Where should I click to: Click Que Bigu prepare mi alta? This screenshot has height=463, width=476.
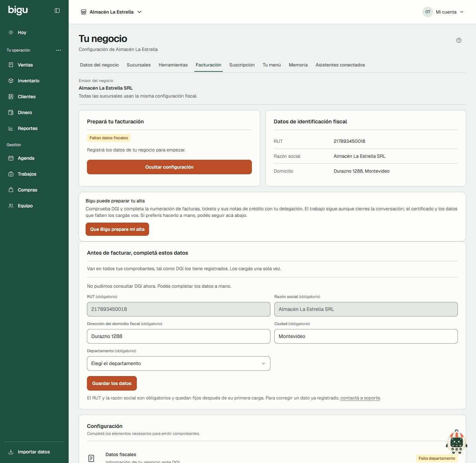pyautogui.click(x=117, y=229)
